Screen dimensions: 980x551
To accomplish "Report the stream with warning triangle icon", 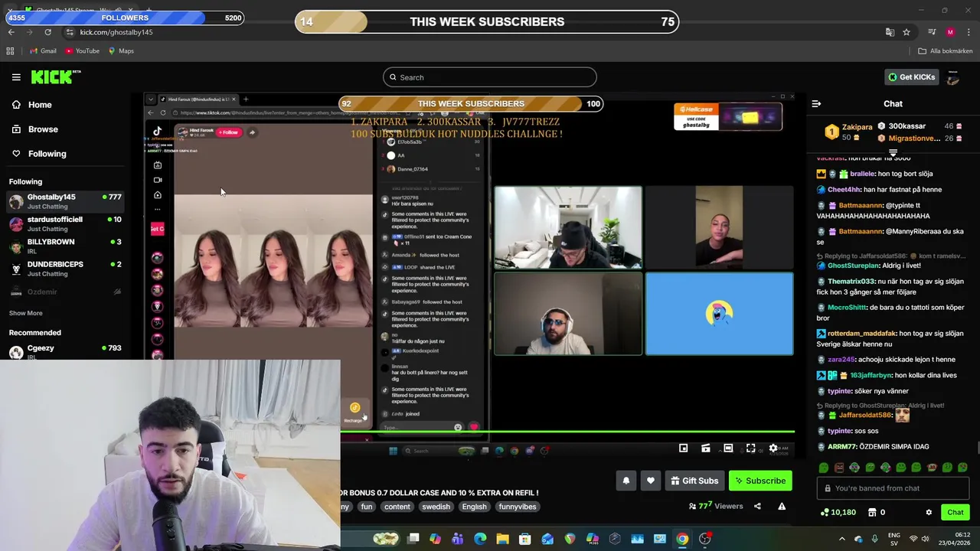I will 782,506.
